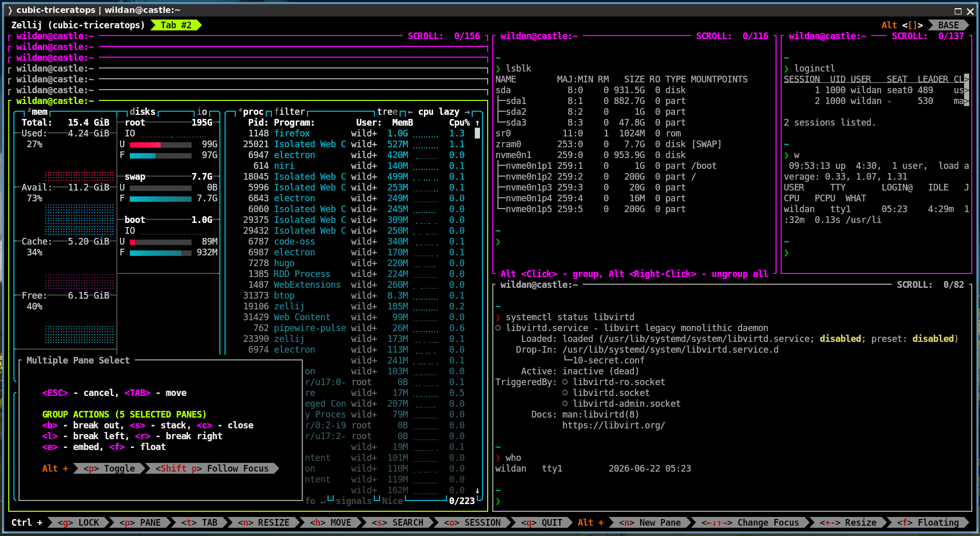Click the Tab #2 tab in Zellij

[x=176, y=25]
